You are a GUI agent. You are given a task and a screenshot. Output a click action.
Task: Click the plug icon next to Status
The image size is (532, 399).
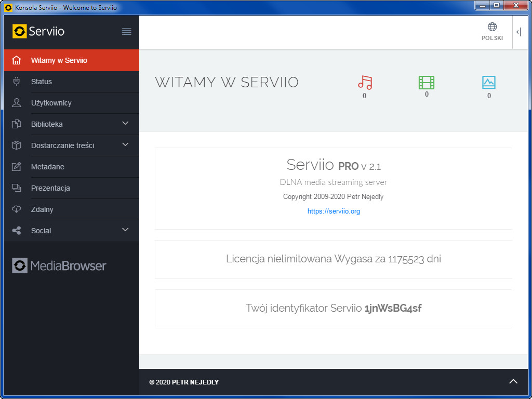coord(16,82)
